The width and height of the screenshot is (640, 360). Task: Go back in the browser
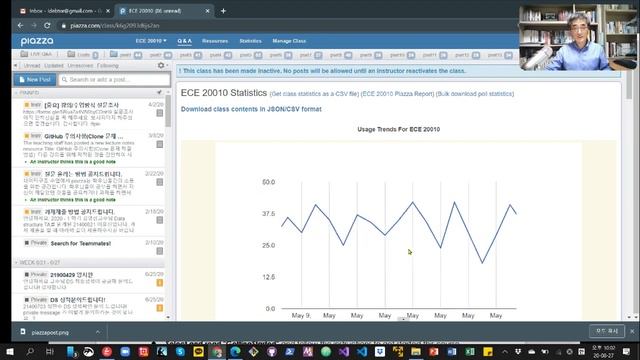pos(20,25)
